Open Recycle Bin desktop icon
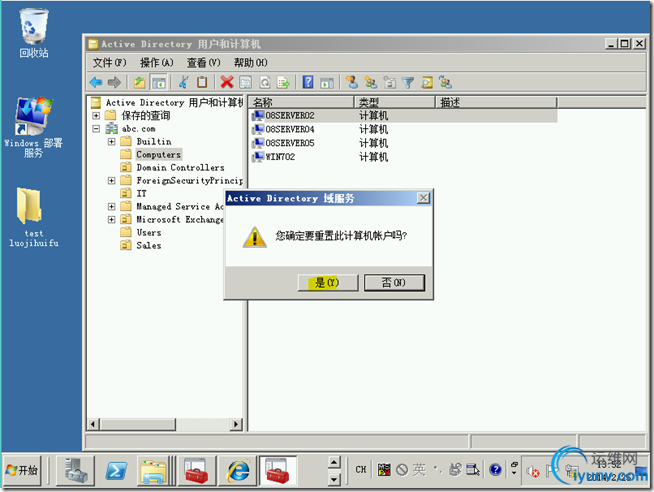Screen dimensions: 654x492 coord(34,34)
